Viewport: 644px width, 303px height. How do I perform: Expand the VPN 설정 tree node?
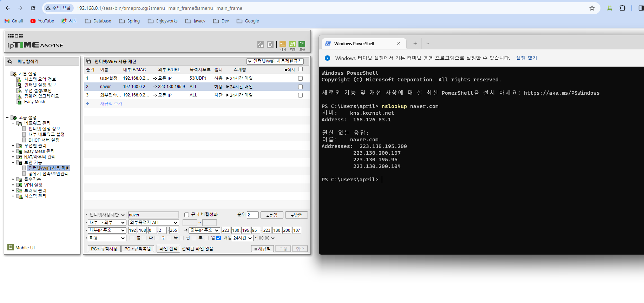tap(13, 185)
